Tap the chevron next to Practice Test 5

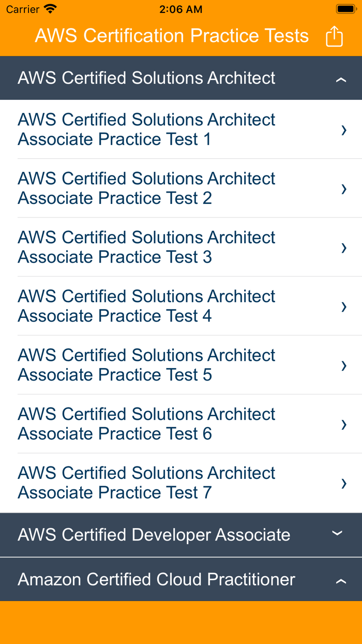click(344, 365)
